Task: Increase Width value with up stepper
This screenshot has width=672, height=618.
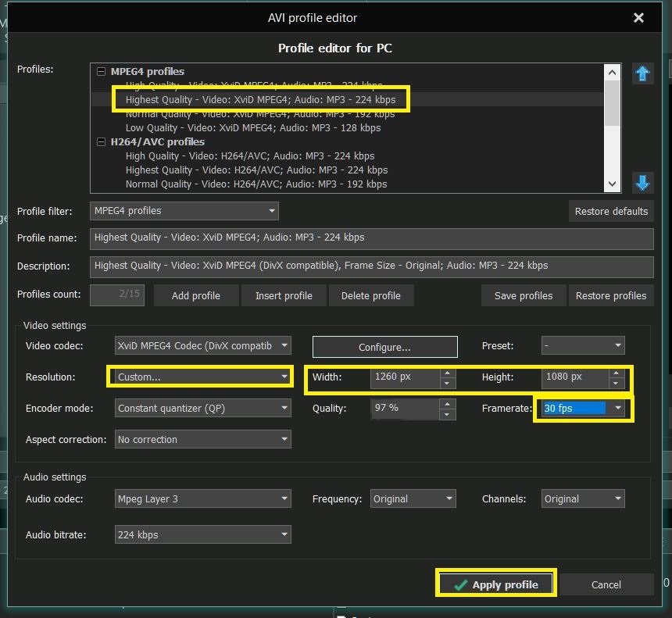Action: pos(447,373)
